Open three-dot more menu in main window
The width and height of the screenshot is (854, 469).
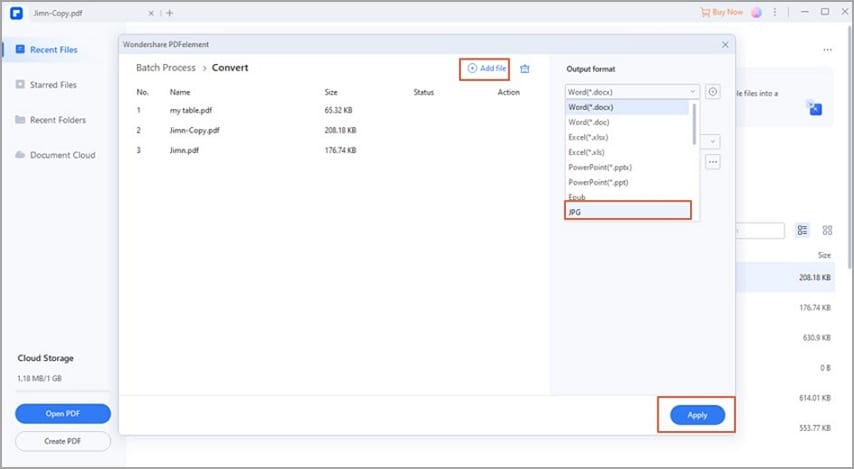tap(827, 50)
